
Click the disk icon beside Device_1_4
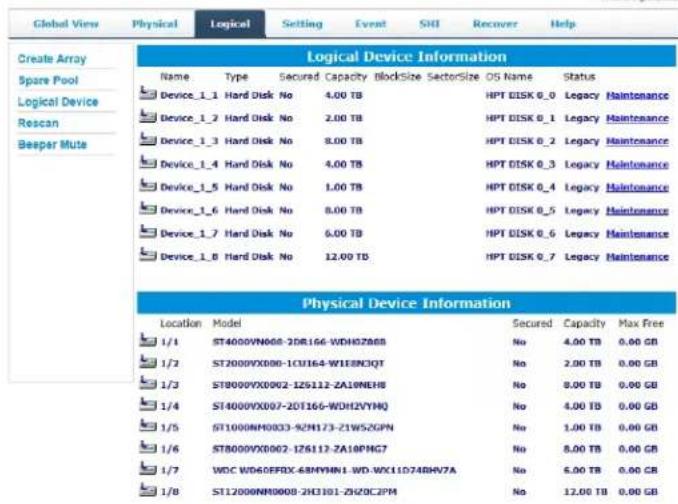pyautogui.click(x=148, y=162)
